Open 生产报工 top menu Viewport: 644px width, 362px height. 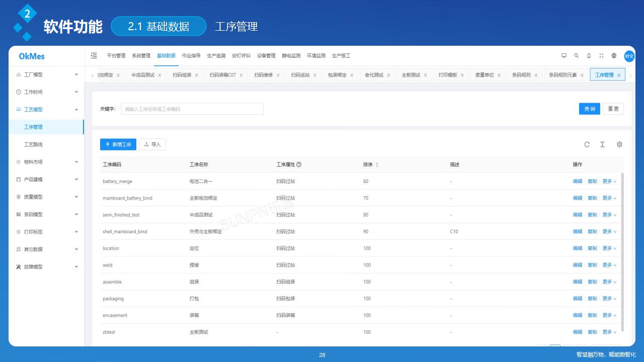click(x=341, y=56)
